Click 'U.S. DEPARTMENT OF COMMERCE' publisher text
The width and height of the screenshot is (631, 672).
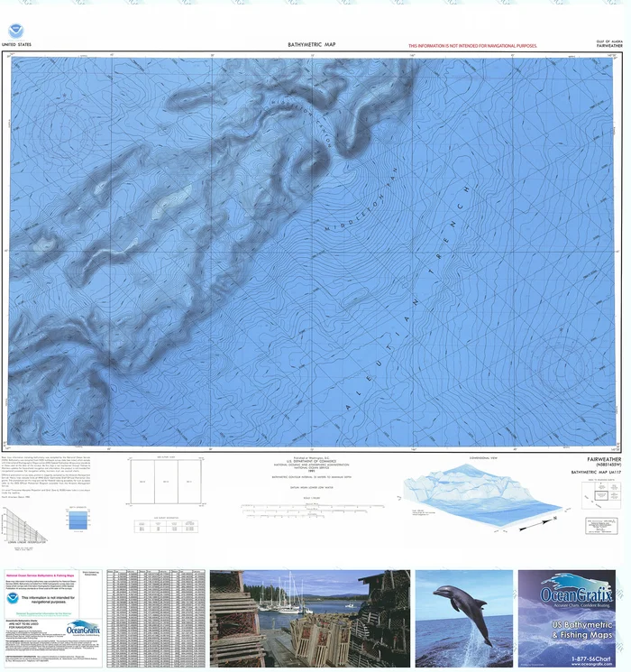click(x=311, y=461)
